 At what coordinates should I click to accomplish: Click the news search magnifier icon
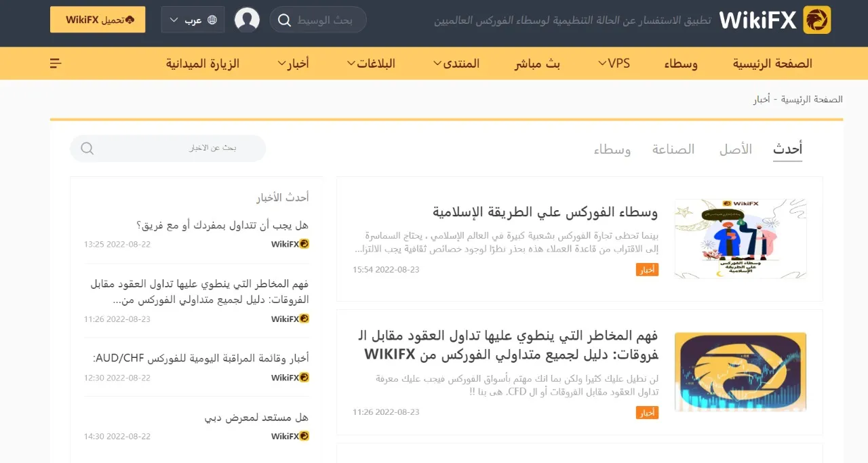click(87, 148)
